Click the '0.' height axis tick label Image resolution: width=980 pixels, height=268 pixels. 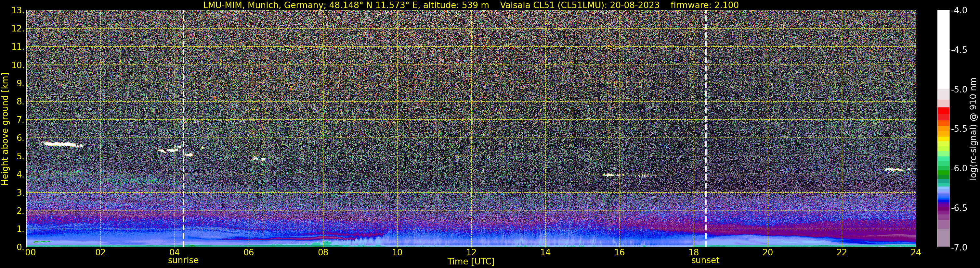tap(20, 247)
